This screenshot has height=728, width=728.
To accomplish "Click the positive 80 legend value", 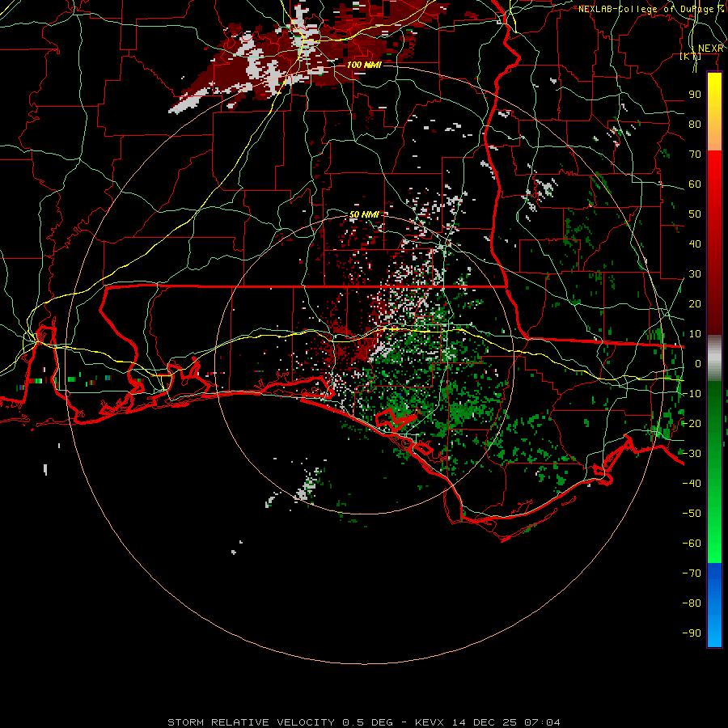I will [695, 125].
